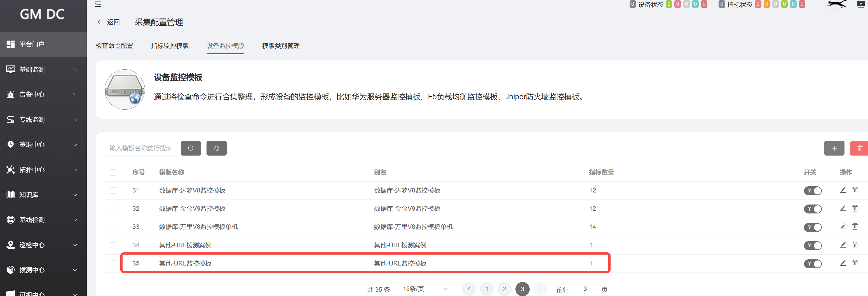Click the search magnifier button
This screenshot has width=868, height=296.
pos(191,148)
